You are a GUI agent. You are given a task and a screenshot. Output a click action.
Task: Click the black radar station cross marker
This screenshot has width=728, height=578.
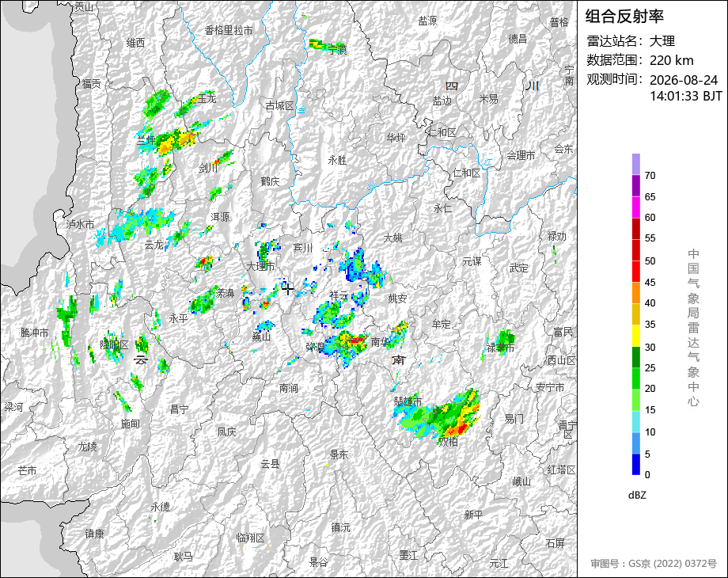[287, 289]
